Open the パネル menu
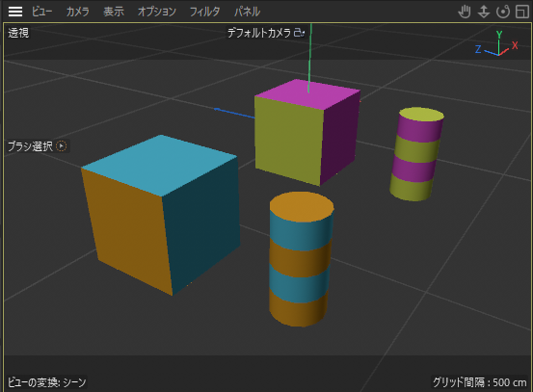This screenshot has height=392, width=533. click(x=247, y=12)
